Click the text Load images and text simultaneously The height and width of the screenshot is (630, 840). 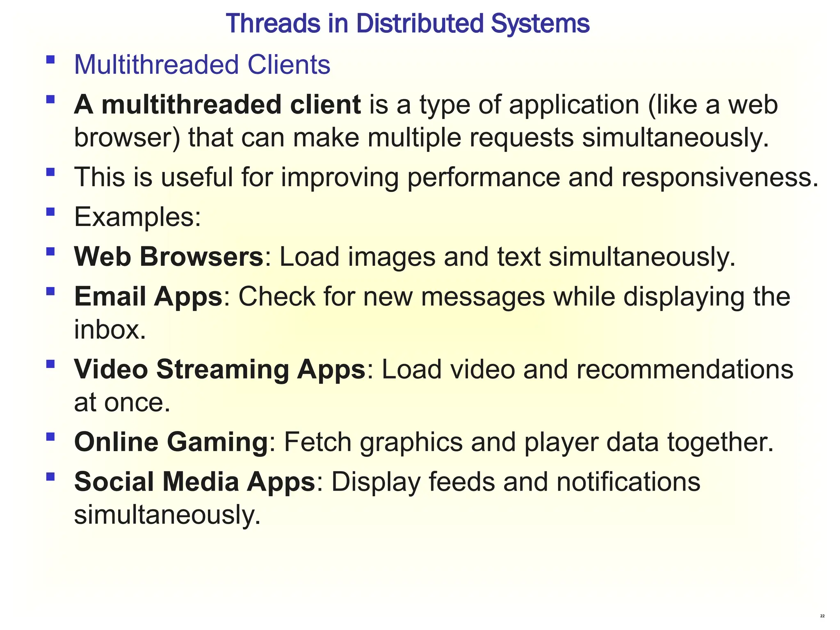507,257
